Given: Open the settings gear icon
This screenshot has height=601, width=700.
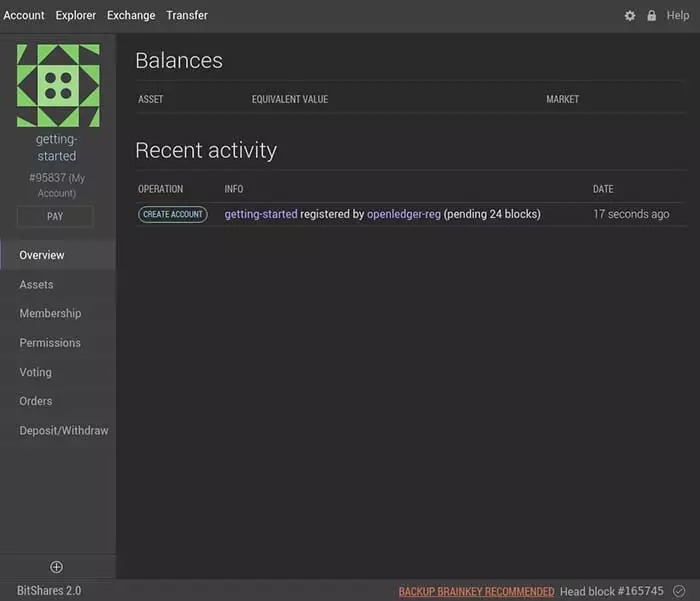Looking at the screenshot, I should point(630,16).
